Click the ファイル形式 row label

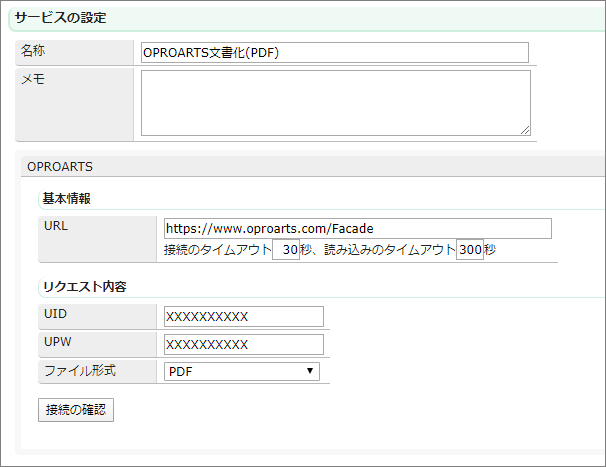(80, 371)
